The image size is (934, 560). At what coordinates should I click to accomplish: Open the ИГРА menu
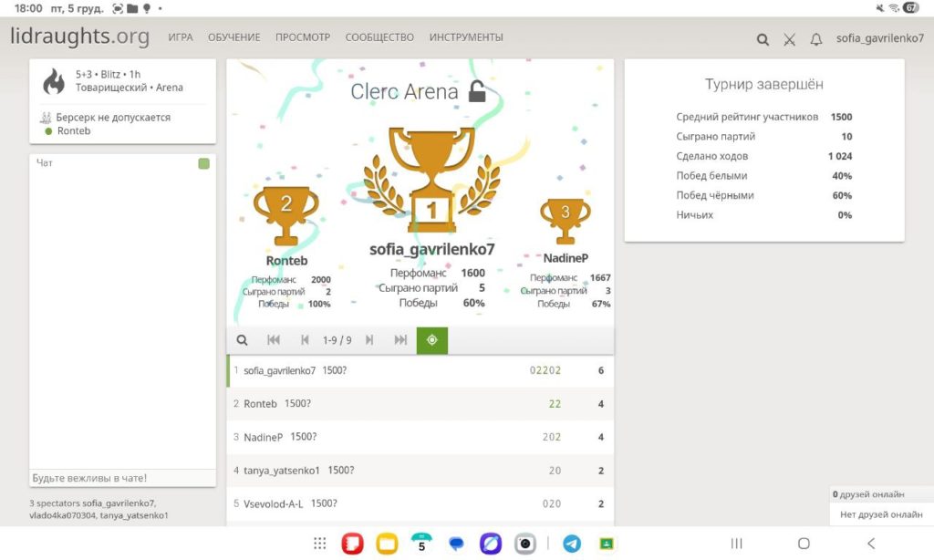[x=180, y=37]
